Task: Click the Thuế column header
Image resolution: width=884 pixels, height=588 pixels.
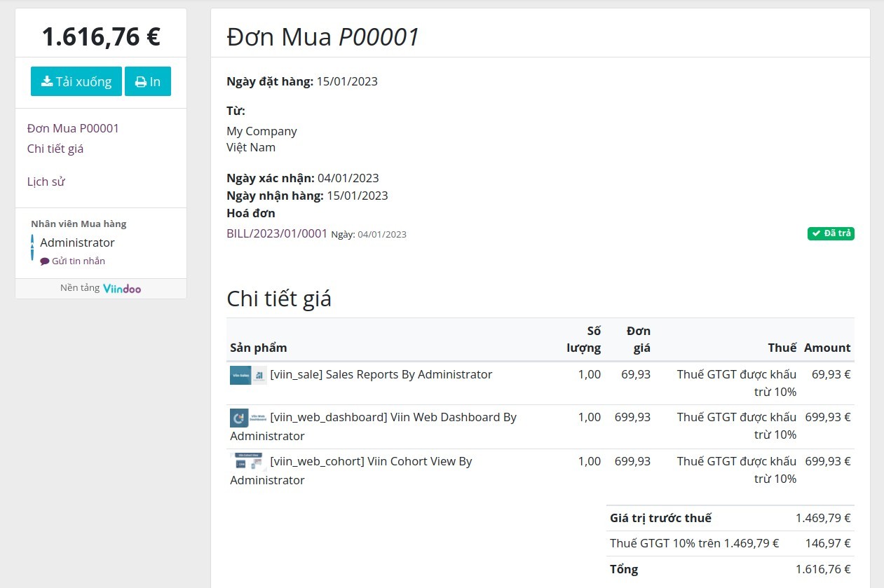Action: tap(782, 348)
